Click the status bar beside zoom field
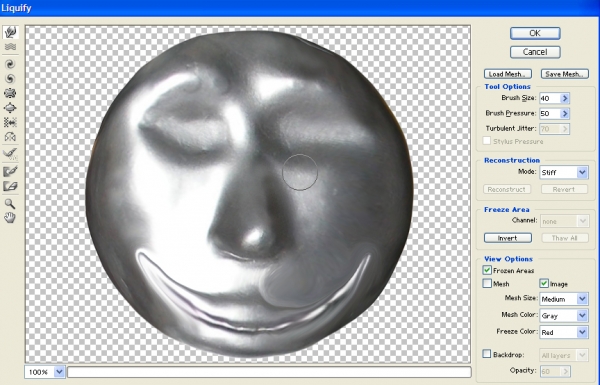The width and height of the screenshot is (600, 385). pos(269,372)
